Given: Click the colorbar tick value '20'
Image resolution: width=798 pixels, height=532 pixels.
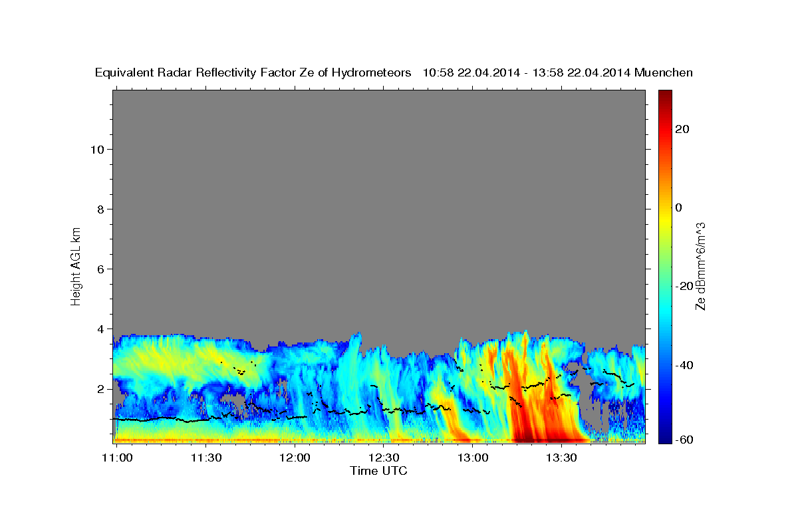Looking at the screenshot, I should click(682, 129).
